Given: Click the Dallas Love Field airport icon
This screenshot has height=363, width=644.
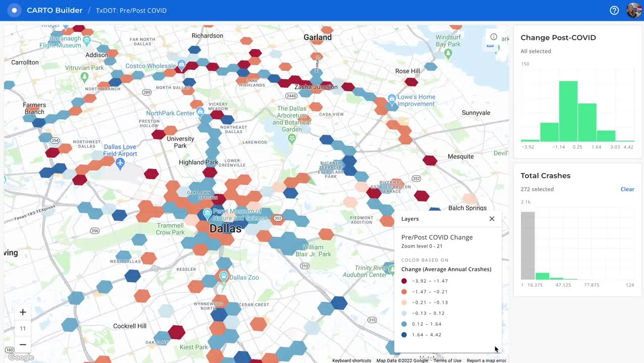Looking at the screenshot, I should click(x=120, y=163).
